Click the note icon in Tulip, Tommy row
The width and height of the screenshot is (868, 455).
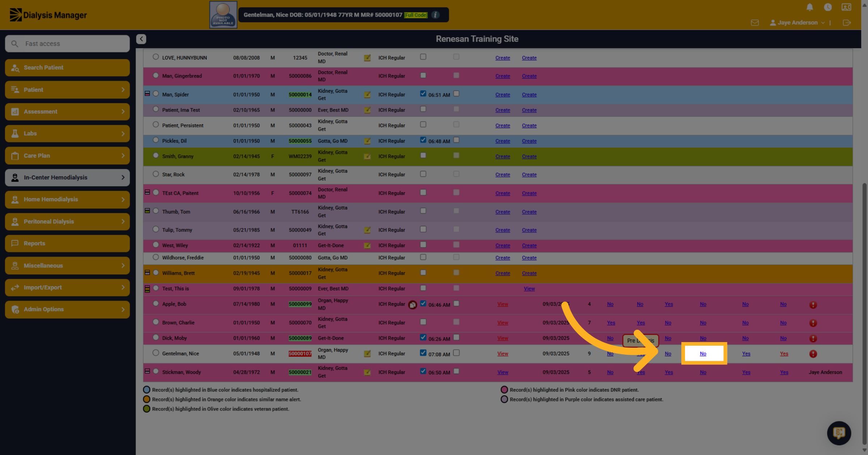coord(367,230)
